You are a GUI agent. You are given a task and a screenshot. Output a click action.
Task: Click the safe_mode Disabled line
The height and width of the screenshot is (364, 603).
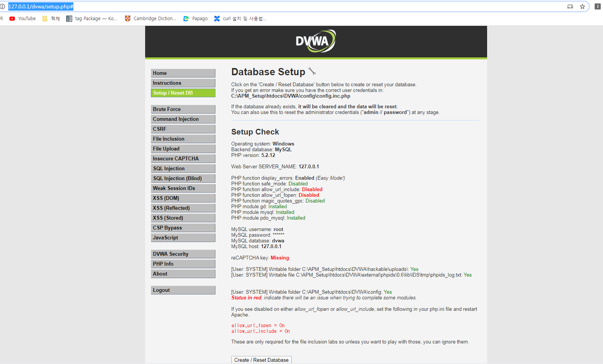click(269, 184)
